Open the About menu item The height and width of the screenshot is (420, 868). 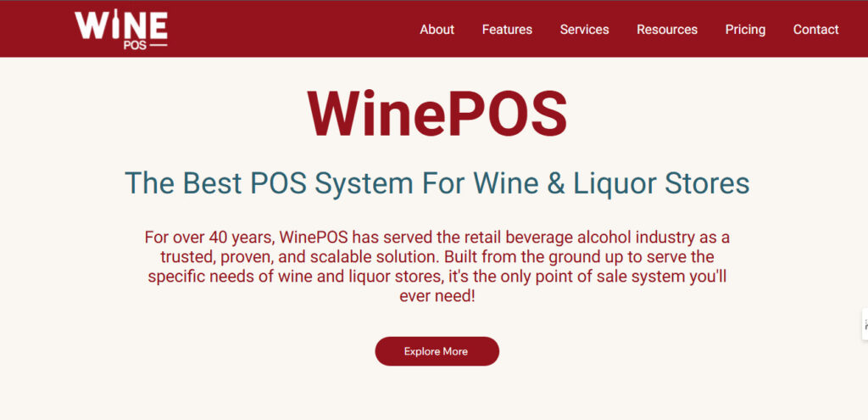[x=437, y=30]
